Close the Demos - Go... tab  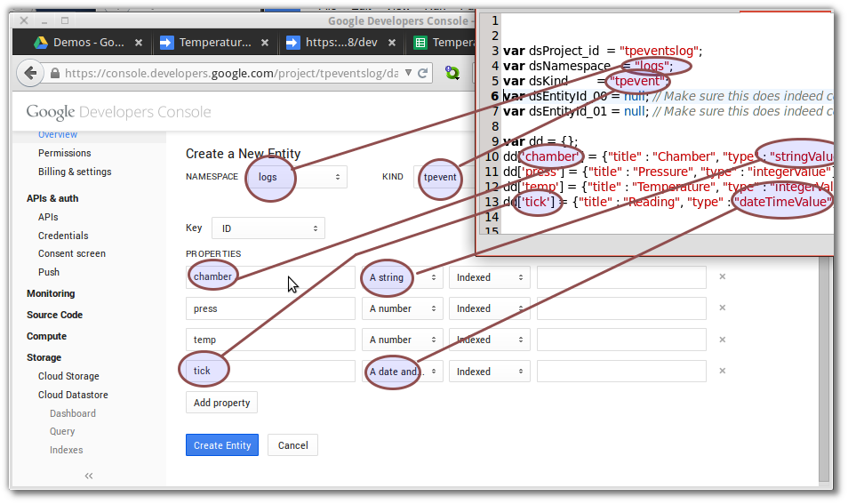[x=139, y=42]
